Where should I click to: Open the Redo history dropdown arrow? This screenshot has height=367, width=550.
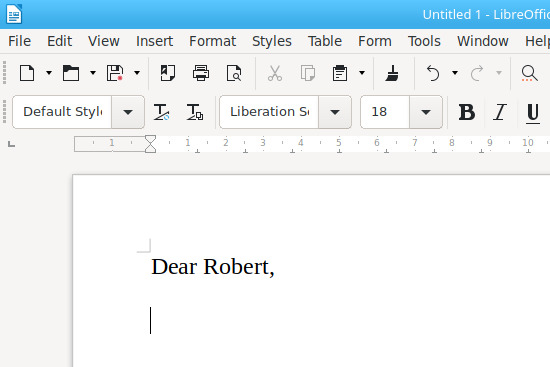pyautogui.click(x=498, y=73)
